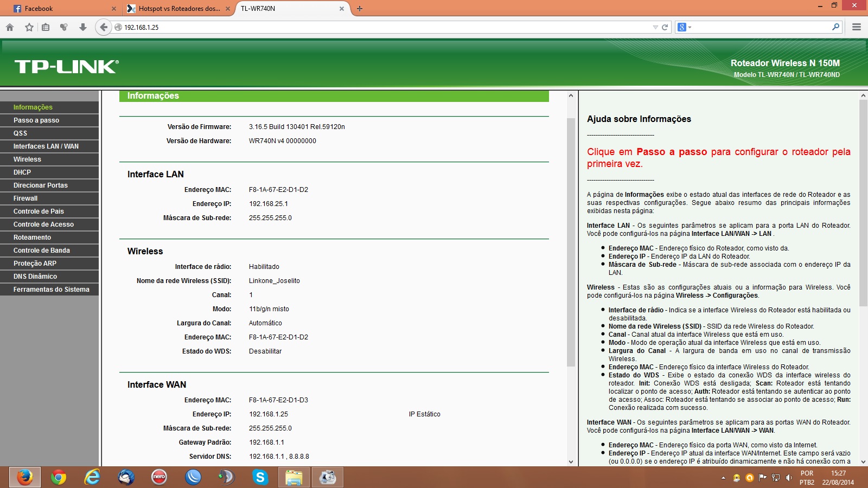Click the DNS server value 192.168.1.1 , 8.8.8.8
The height and width of the screenshot is (488, 868).
(x=279, y=457)
